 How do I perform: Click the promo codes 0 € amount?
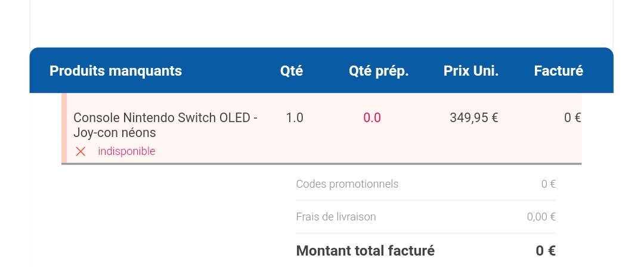549,184
